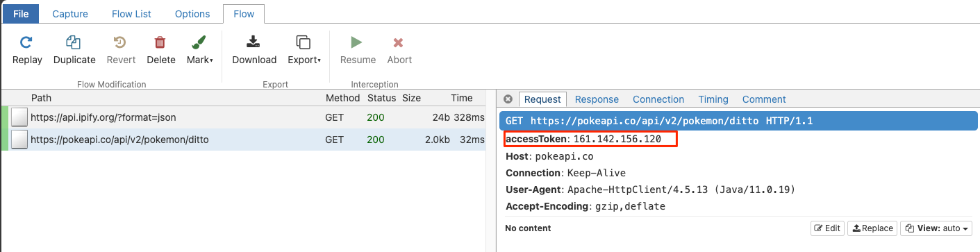The height and width of the screenshot is (252, 980).
Task: Open the View: auto dropdown
Action: pyautogui.click(x=936, y=228)
